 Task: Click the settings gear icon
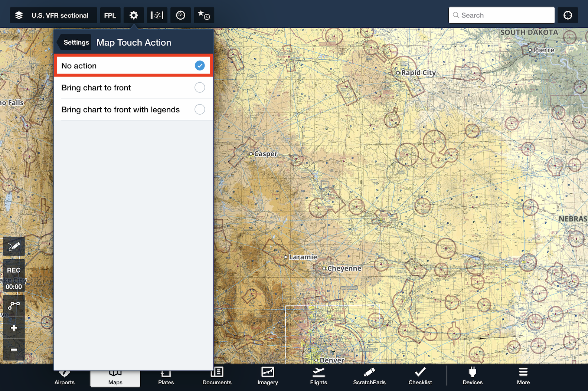(134, 15)
